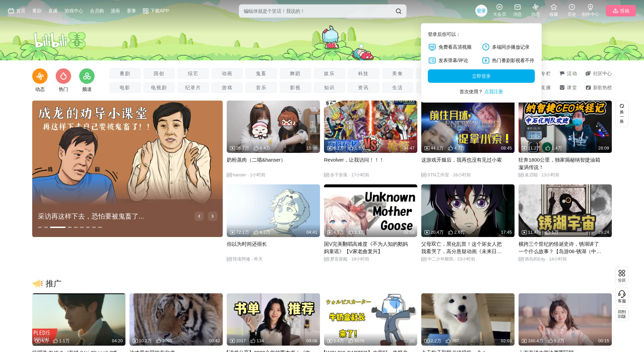The image size is (644, 352).
Task: Open 分区 sidebar icon
Action: [x=622, y=276]
